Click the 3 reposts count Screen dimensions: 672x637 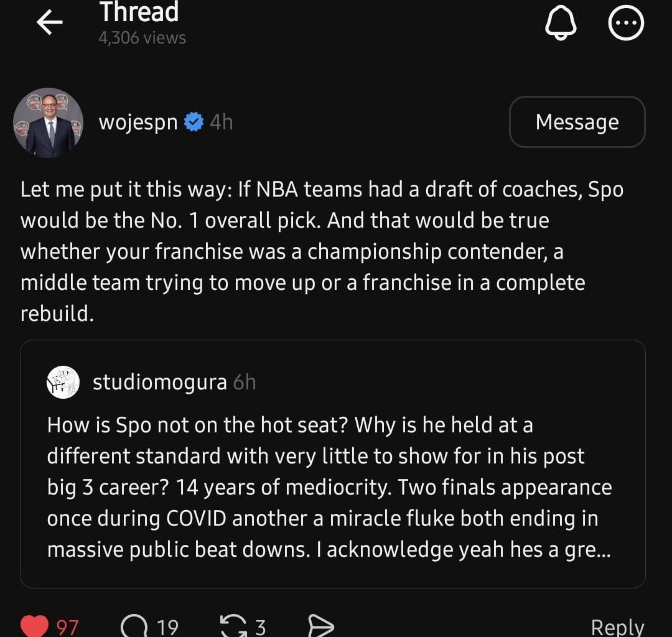pos(262,628)
